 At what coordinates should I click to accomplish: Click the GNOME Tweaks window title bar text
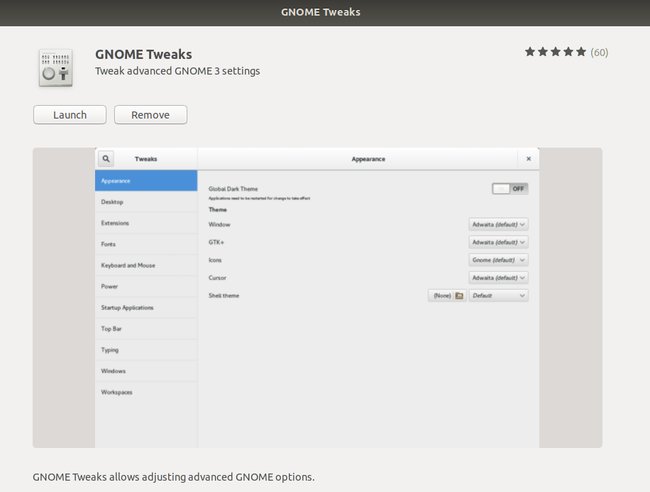pos(320,12)
